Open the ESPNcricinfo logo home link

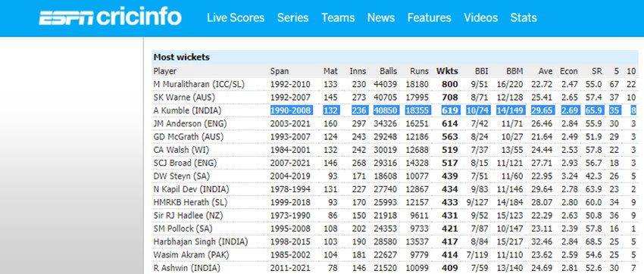coord(110,17)
